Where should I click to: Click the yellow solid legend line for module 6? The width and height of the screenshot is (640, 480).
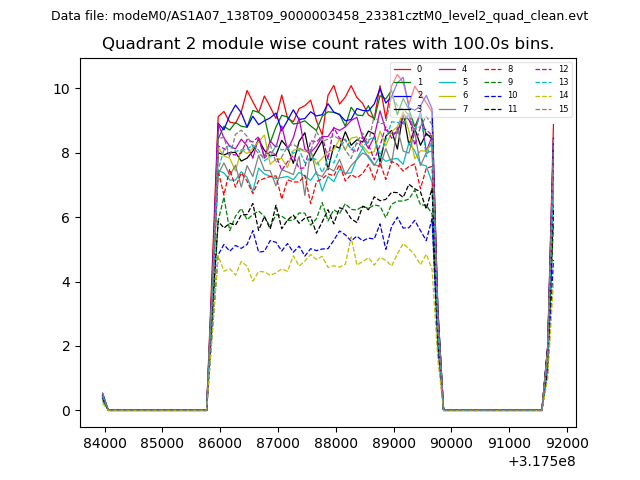(449, 95)
